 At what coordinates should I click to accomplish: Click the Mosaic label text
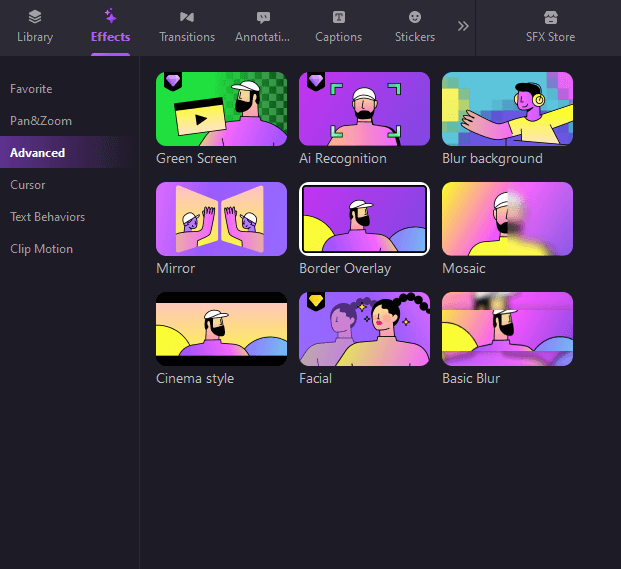click(463, 268)
